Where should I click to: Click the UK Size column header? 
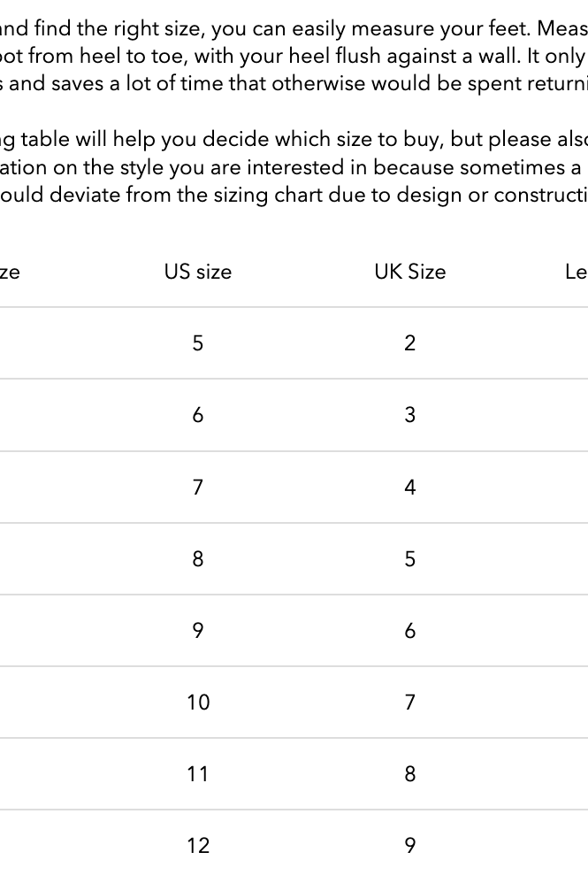pos(409,272)
